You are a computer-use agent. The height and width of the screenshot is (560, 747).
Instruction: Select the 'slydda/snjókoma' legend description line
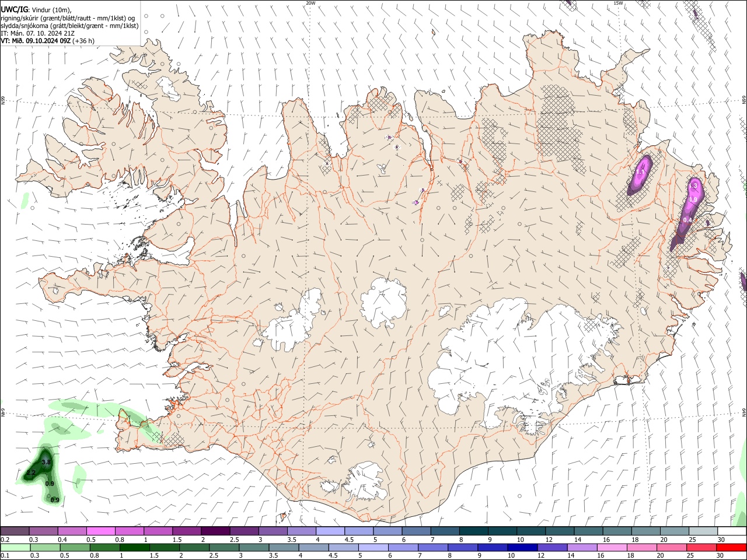(69, 26)
